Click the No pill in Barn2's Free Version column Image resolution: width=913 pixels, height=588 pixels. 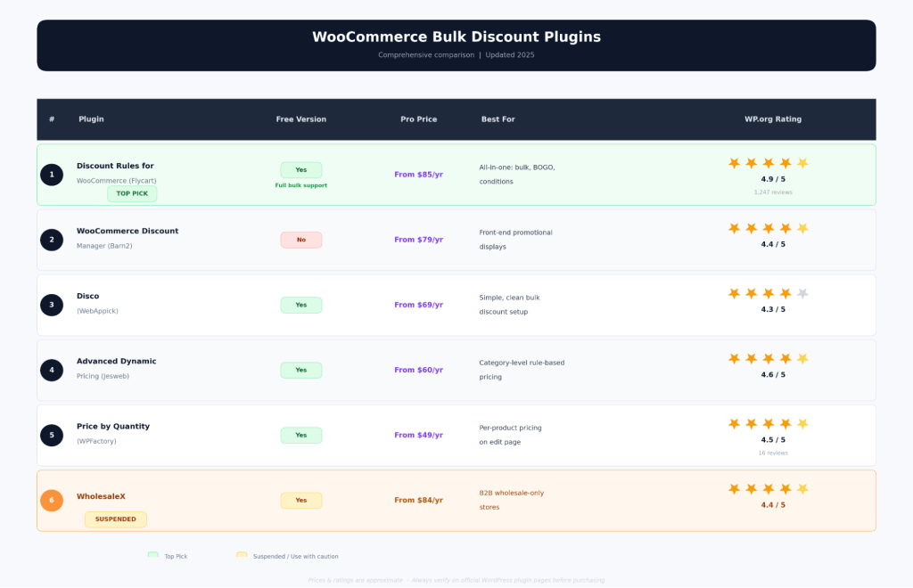[x=300, y=240]
